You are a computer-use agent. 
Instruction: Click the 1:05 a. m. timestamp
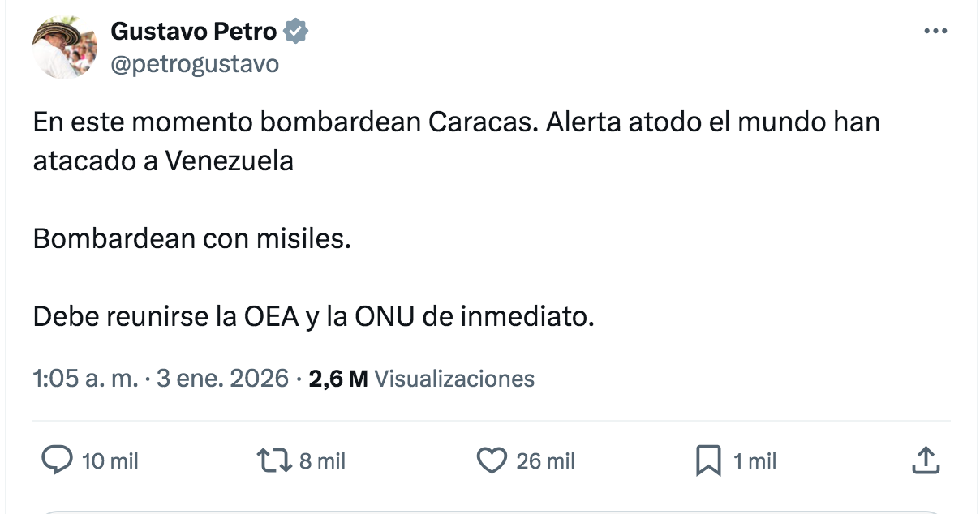click(85, 378)
